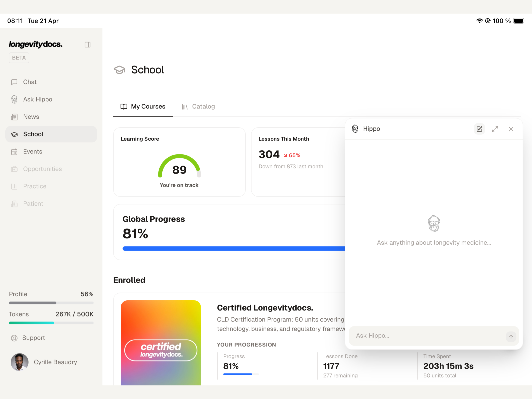Viewport: 532px width, 399px height.
Task: Click the Tokens usage progress bar
Action: coord(51,323)
